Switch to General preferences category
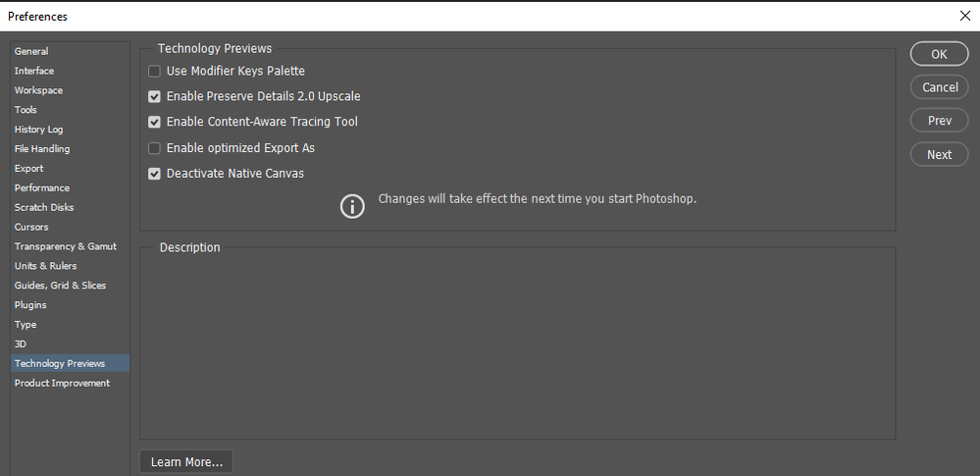Image resolution: width=980 pixels, height=476 pixels. pyautogui.click(x=31, y=51)
